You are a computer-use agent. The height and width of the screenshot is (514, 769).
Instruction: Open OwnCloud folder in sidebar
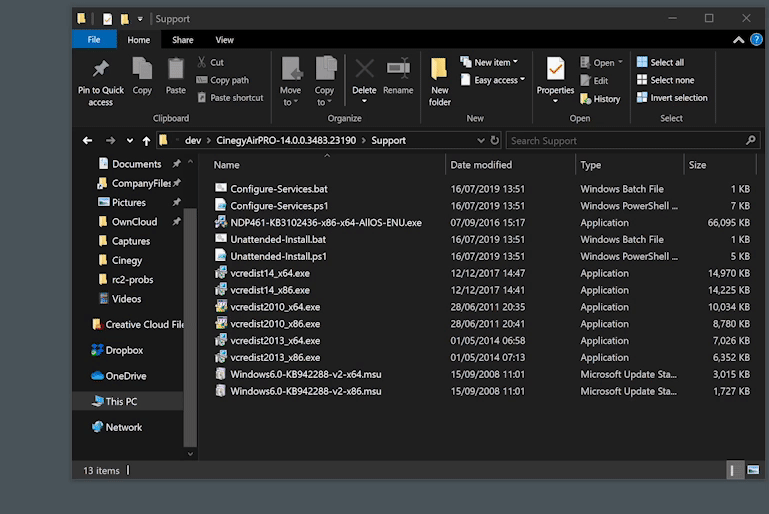134,222
